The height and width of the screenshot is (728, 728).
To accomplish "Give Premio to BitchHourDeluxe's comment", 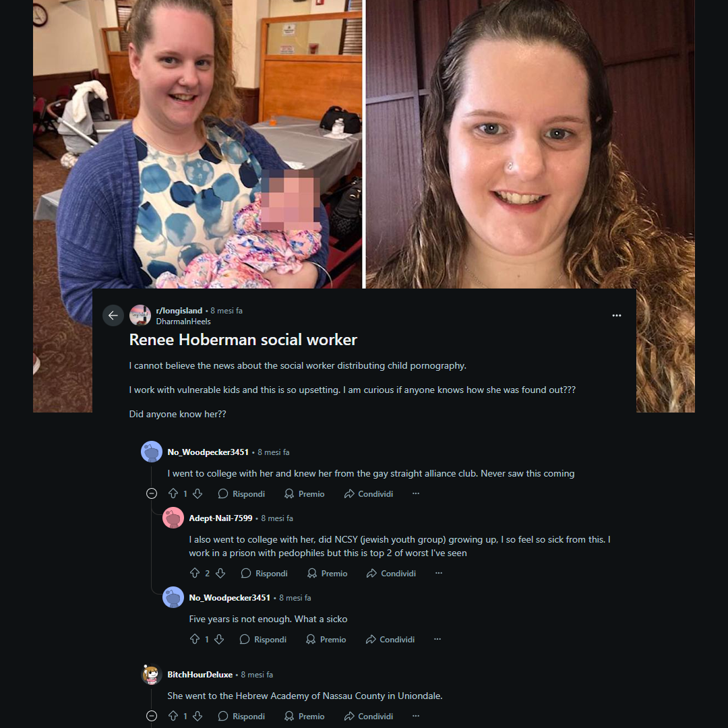I will tap(305, 716).
